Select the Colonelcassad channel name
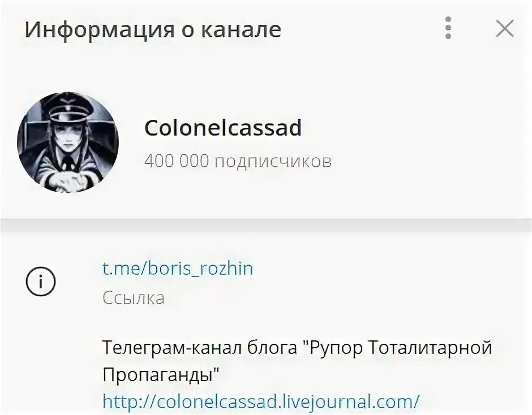This screenshot has width=532, height=415. pos(223,127)
